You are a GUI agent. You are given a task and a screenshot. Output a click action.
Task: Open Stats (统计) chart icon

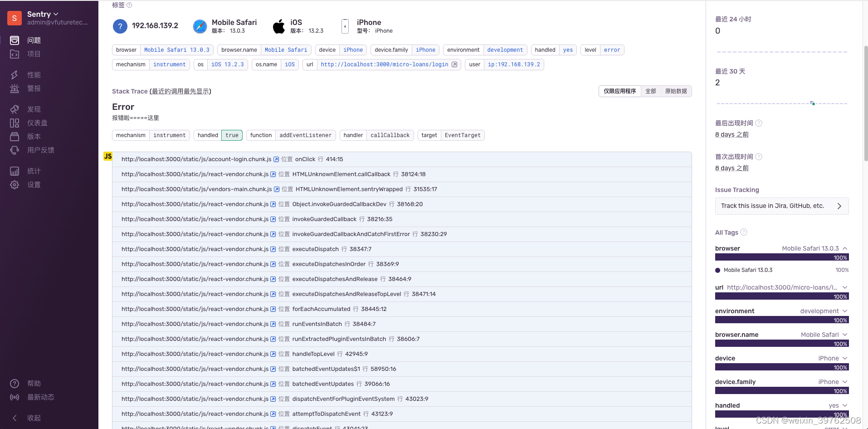coord(15,171)
